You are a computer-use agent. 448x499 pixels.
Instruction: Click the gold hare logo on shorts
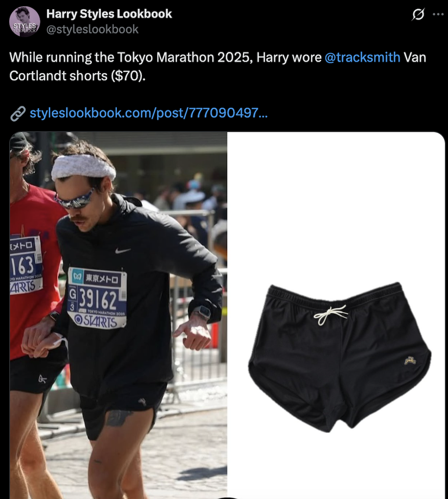[x=410, y=360]
